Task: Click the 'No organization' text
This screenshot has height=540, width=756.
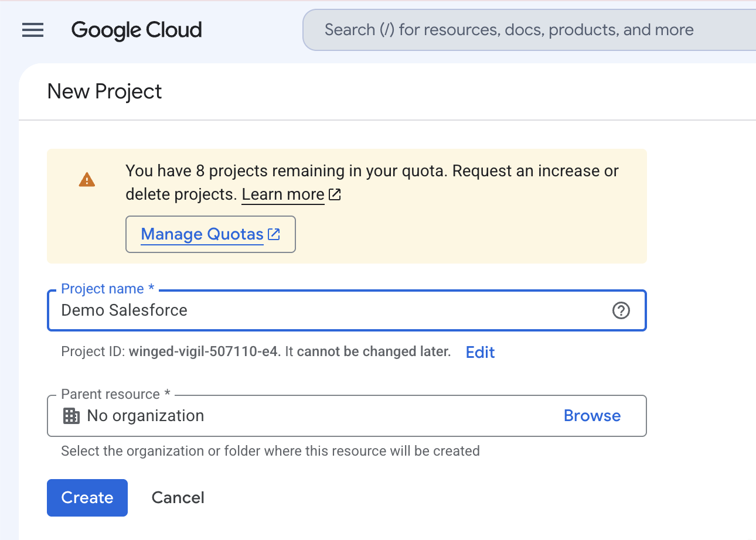Action: click(145, 416)
